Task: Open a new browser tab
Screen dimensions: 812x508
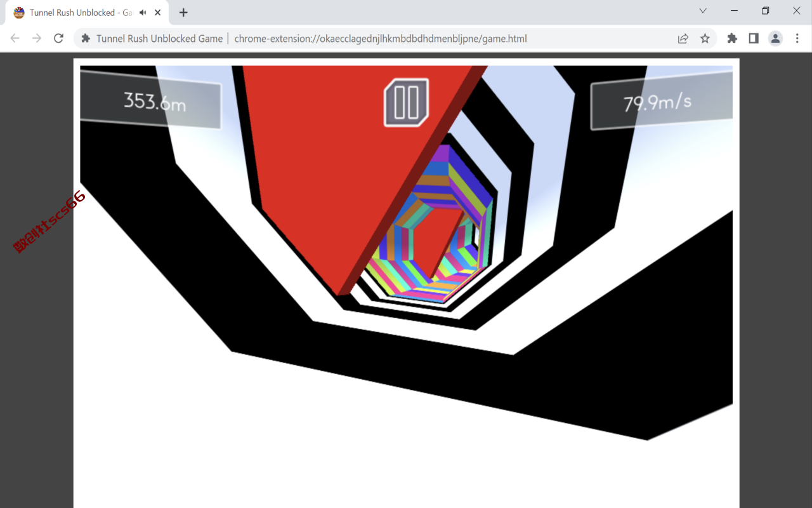Action: point(183,12)
